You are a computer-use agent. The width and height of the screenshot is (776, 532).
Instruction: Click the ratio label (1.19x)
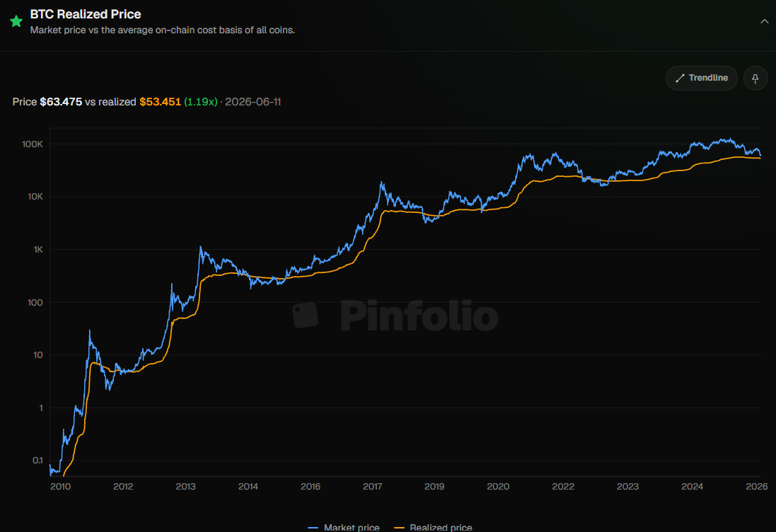[201, 102]
